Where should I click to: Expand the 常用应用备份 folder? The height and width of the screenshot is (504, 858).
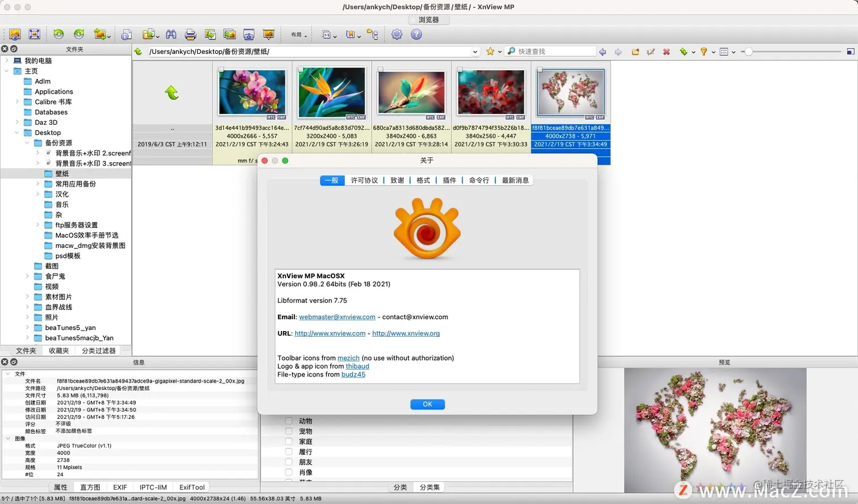[x=37, y=184]
